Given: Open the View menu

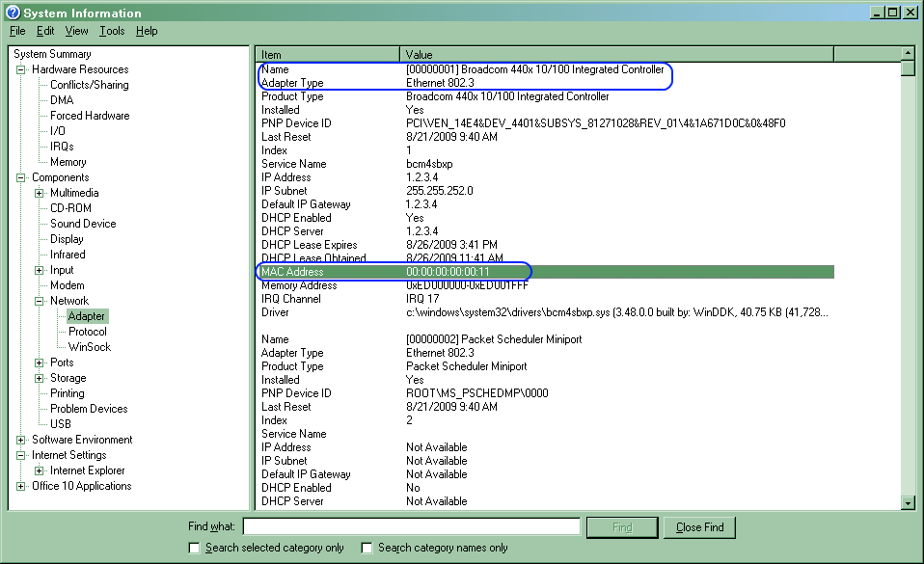Looking at the screenshot, I should pos(76,31).
